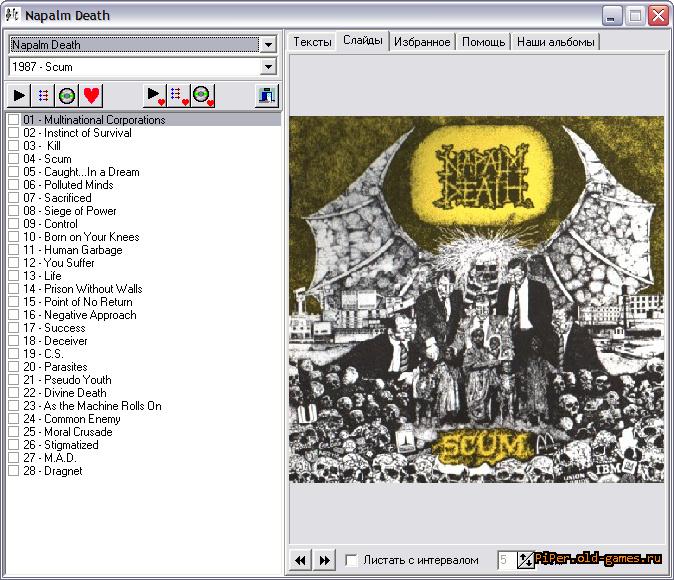Tick the checkbox next to 20 - Parasites
The image size is (674, 580).
(x=13, y=367)
